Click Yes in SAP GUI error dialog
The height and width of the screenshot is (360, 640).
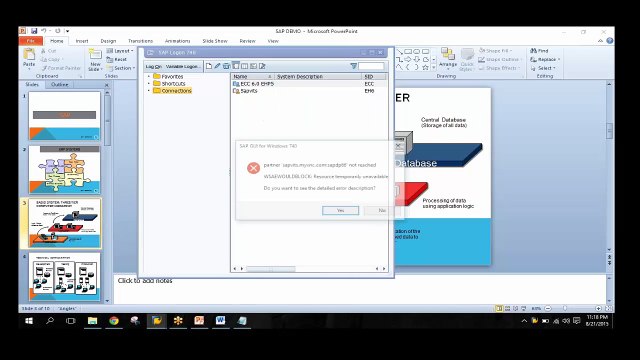click(340, 210)
